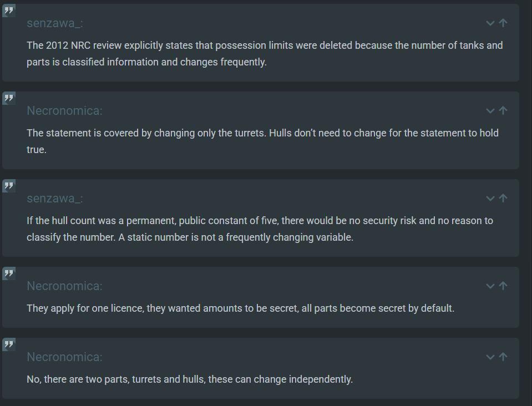Click senzawa_ username on the hull count quote
This screenshot has width=532, height=406.
[55, 199]
